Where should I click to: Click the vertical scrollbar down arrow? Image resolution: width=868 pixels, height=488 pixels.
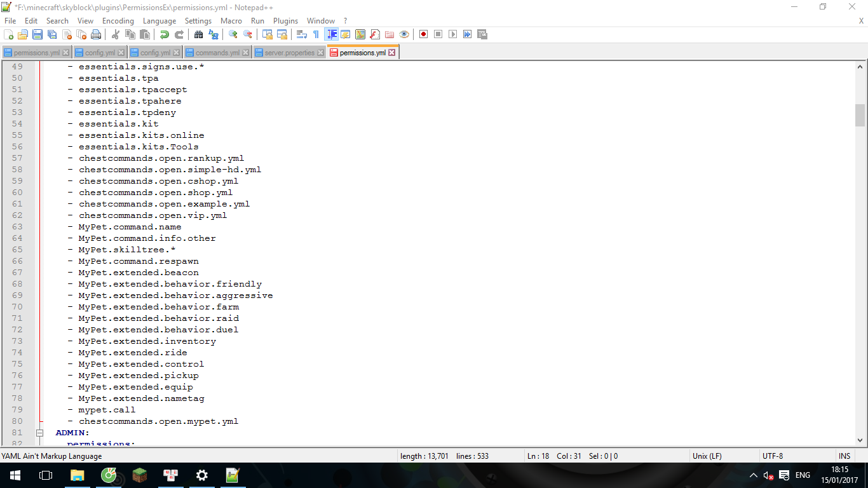[860, 440]
